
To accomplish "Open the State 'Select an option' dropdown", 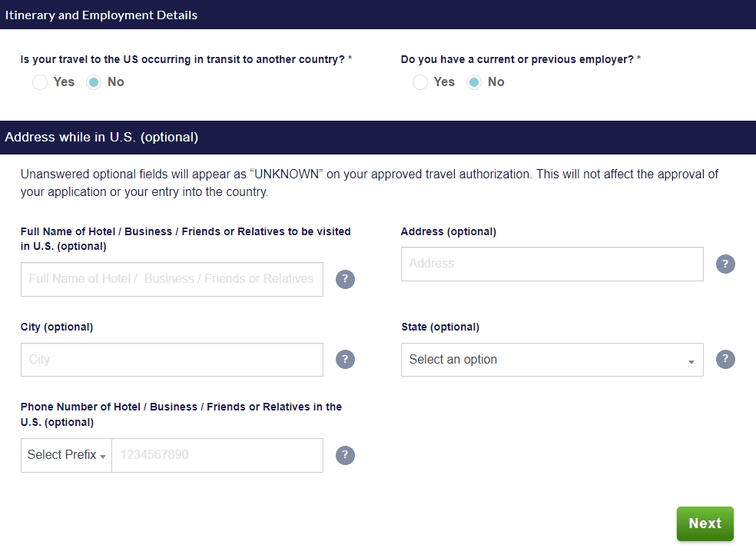I will click(x=552, y=360).
